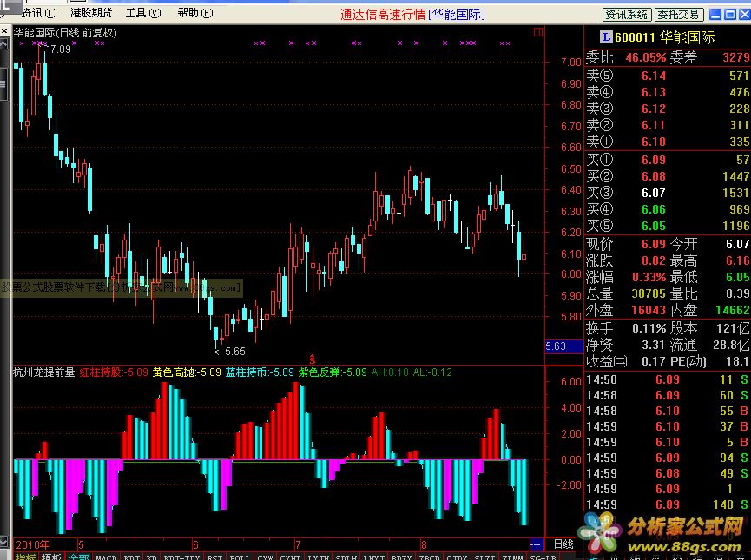
Task: Click the 通达信高速行情 title text
Action: tap(383, 15)
